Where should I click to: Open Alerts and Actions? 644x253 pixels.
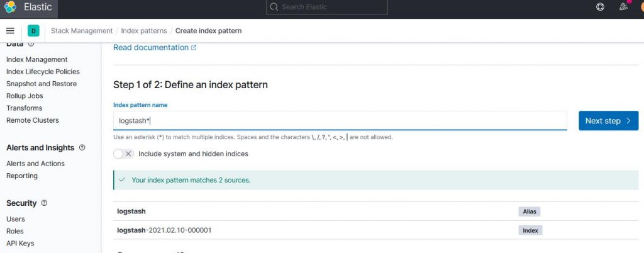point(35,164)
